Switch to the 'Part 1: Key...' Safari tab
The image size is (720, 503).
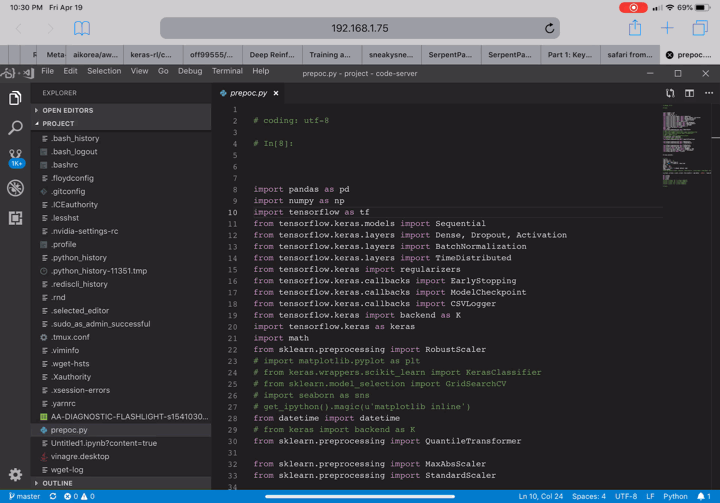tap(570, 55)
